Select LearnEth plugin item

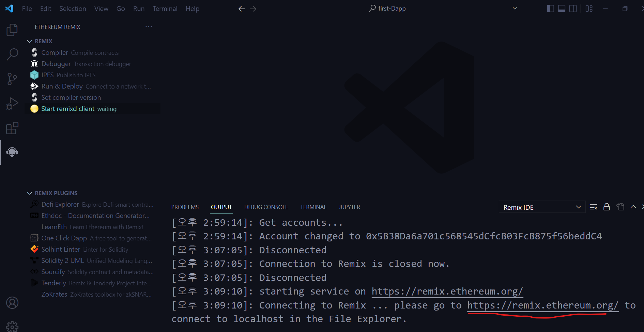point(92,227)
